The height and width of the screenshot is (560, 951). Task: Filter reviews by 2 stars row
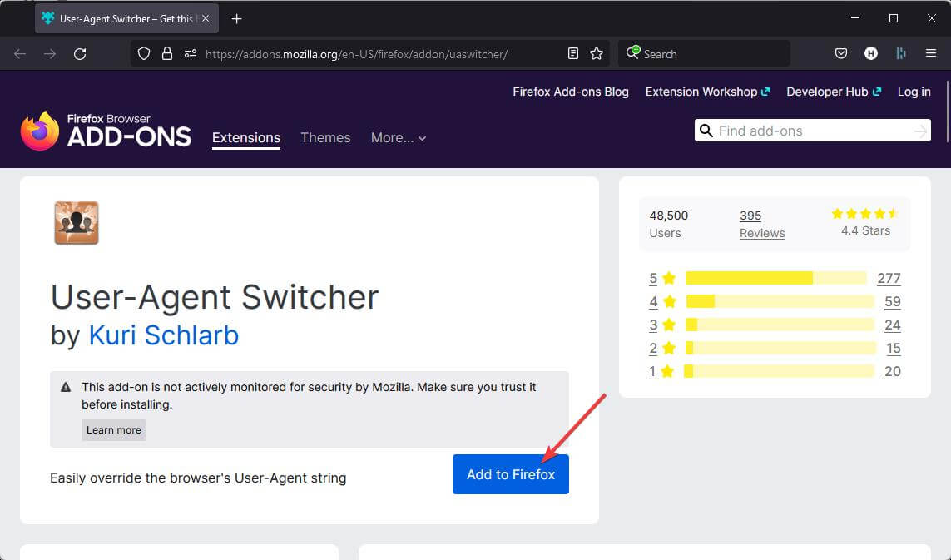click(775, 349)
